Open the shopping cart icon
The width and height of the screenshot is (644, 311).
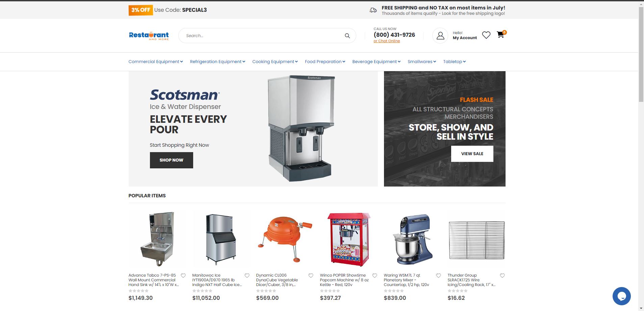(500, 35)
